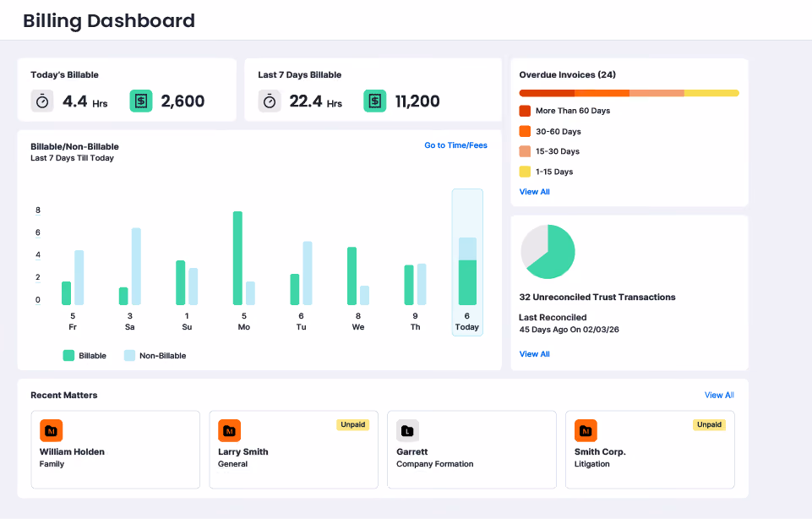Image resolution: width=812 pixels, height=519 pixels.
Task: Select the highlighted Today column in chart
Action: click(467, 262)
